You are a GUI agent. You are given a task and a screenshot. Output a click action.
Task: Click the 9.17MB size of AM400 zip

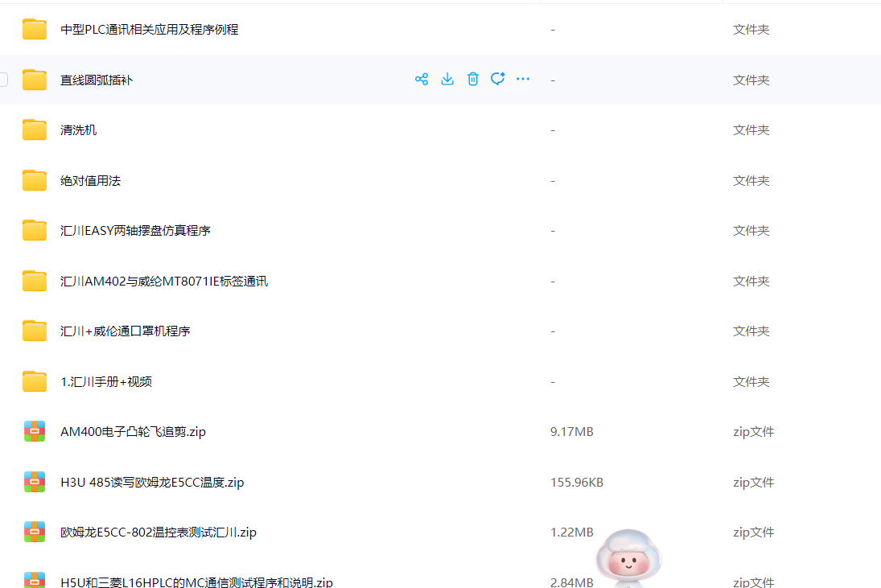(571, 432)
